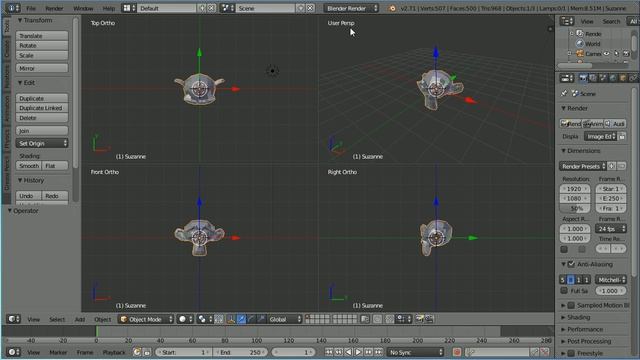Image resolution: width=640 pixels, height=360 pixels.
Task: Open the Global orientation dropdown
Action: [x=285, y=319]
